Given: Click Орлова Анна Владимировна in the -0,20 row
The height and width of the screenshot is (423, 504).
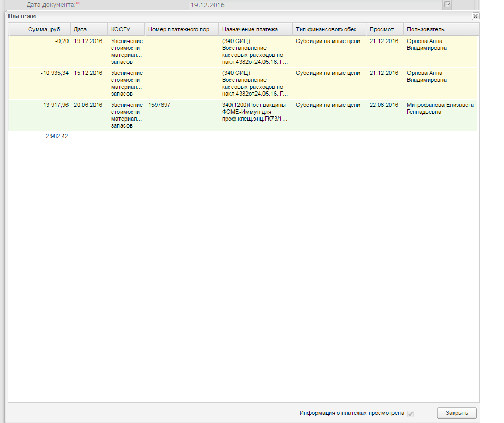Looking at the screenshot, I should click(426, 45).
